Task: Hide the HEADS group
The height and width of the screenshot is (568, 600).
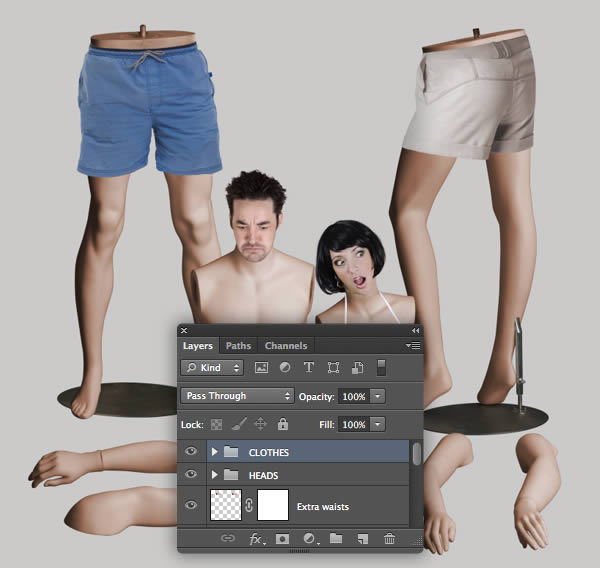Action: pyautogui.click(x=191, y=475)
